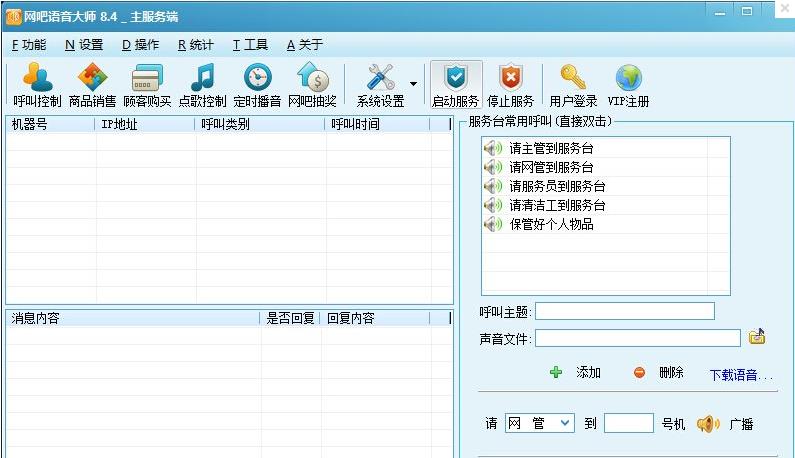Screen dimensions: 795x458
Task: Open the 顾客购买 customer purchase tool
Action: click(x=147, y=85)
